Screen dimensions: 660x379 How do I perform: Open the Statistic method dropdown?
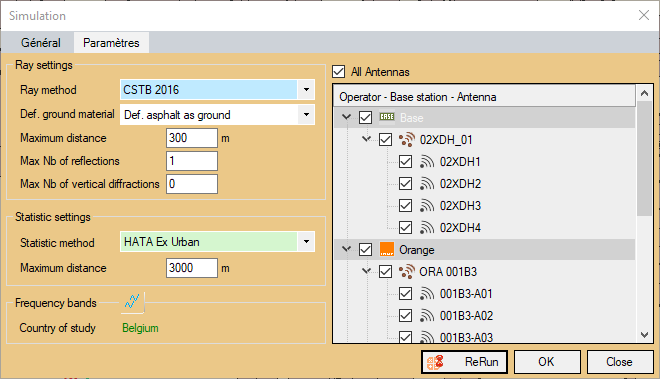[306, 242]
